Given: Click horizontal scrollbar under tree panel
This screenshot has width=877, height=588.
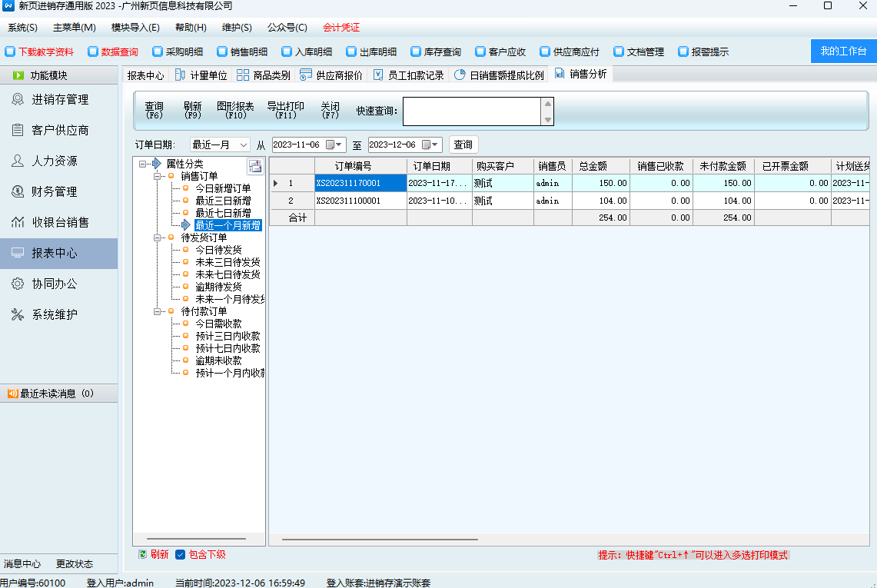Looking at the screenshot, I should 196,539.
